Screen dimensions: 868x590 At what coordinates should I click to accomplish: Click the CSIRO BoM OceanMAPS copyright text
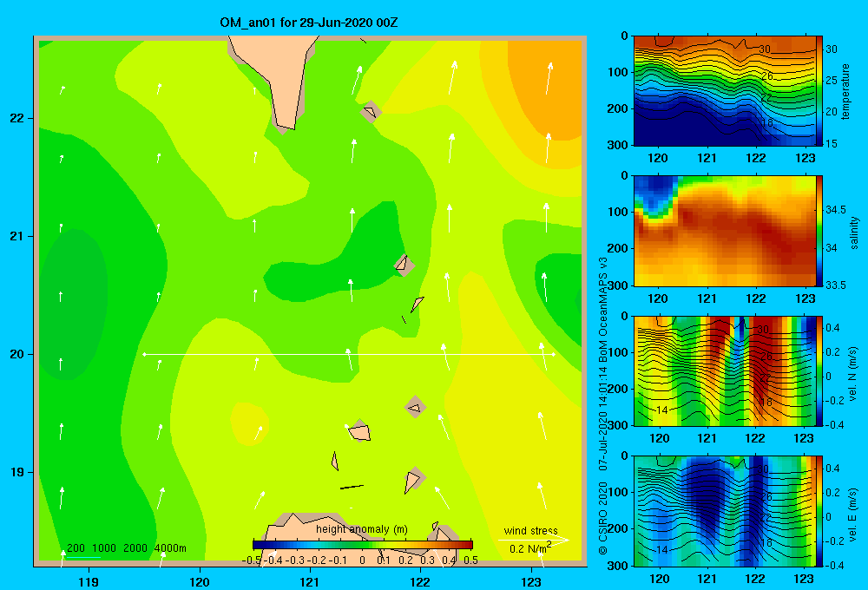click(603, 406)
